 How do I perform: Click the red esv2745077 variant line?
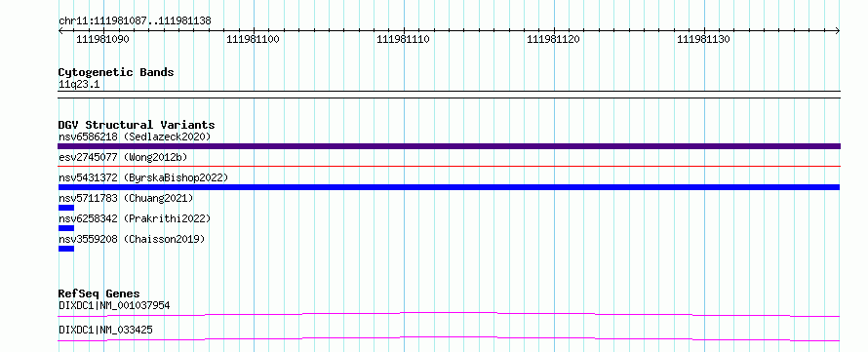[x=449, y=166]
